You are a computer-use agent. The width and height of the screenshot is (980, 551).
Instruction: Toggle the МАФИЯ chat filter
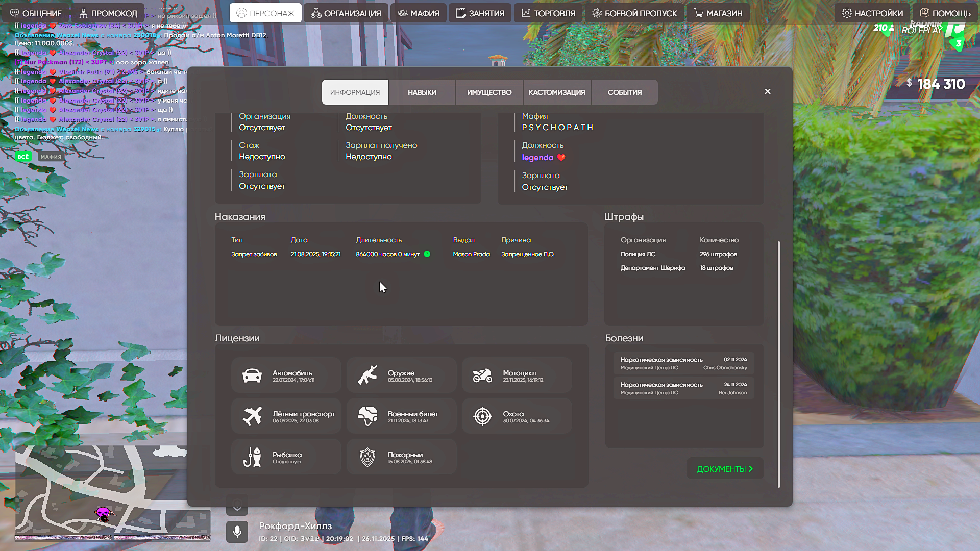coord(51,157)
